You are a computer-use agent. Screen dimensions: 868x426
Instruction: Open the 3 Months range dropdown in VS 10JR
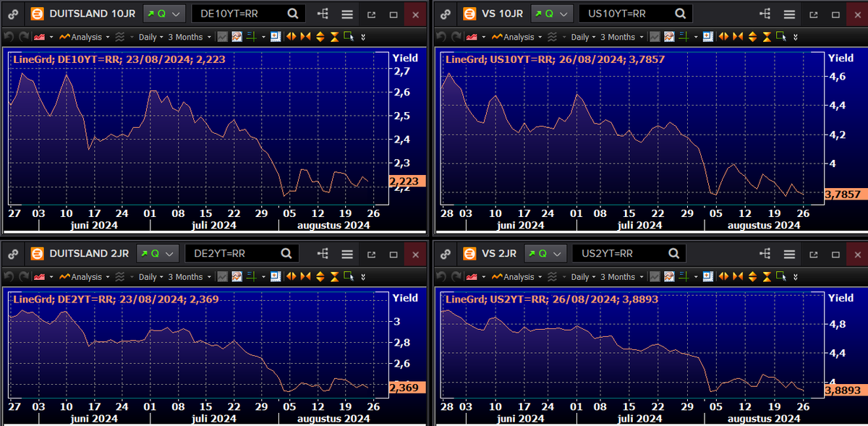[621, 37]
